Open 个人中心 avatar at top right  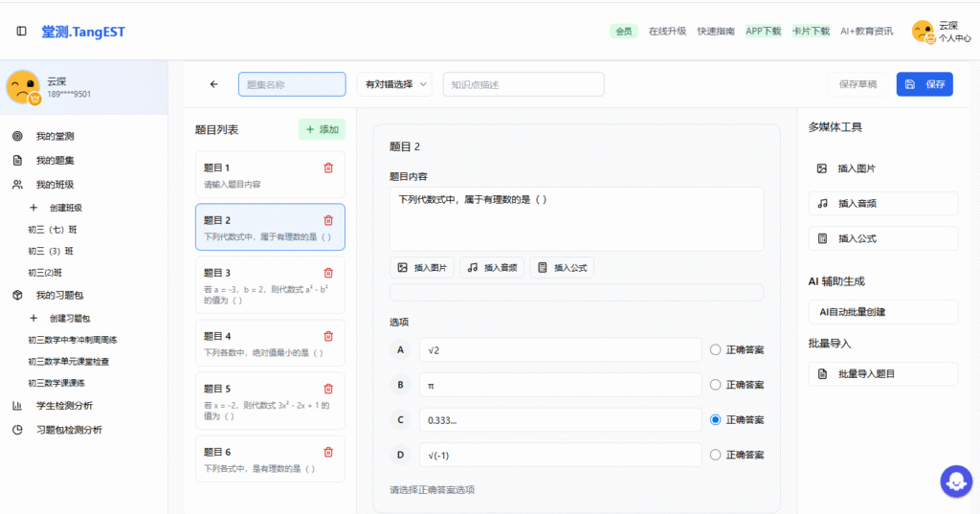(924, 32)
